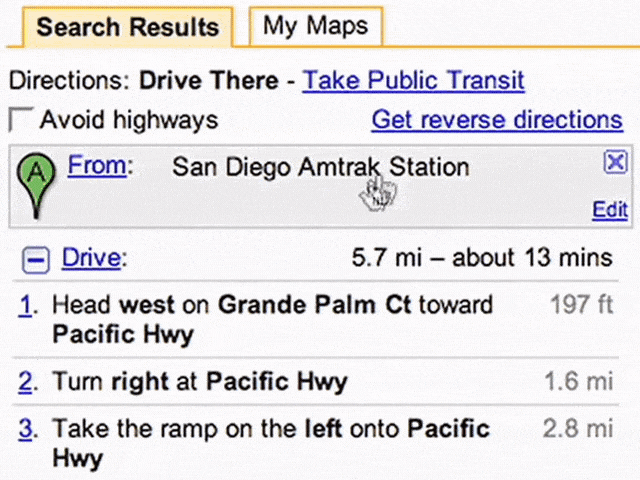
Task: Collapse Drive steps with minus icon
Action: 36,260
